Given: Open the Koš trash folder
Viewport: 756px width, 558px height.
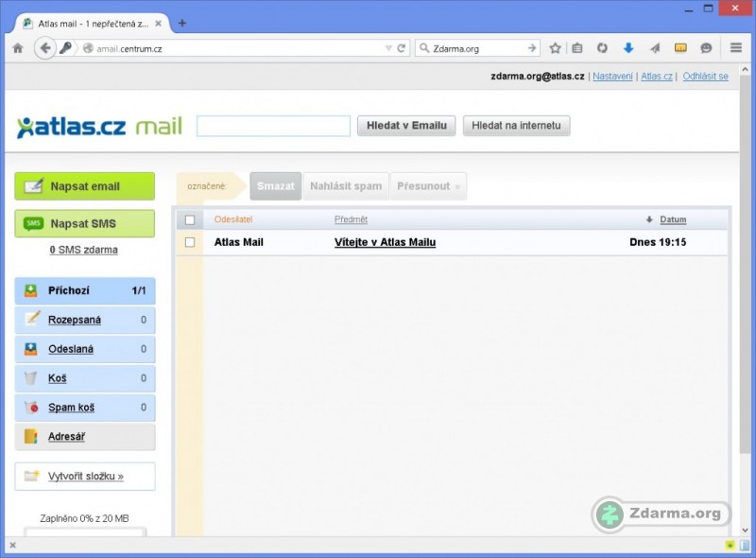Looking at the screenshot, I should coord(85,378).
